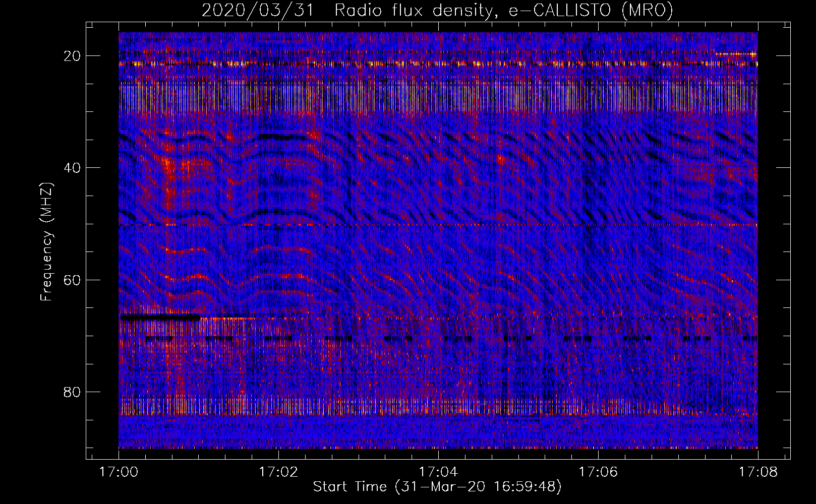The height and width of the screenshot is (504, 816).
Task: Click the '80' frequency tick label
Action: point(73,392)
